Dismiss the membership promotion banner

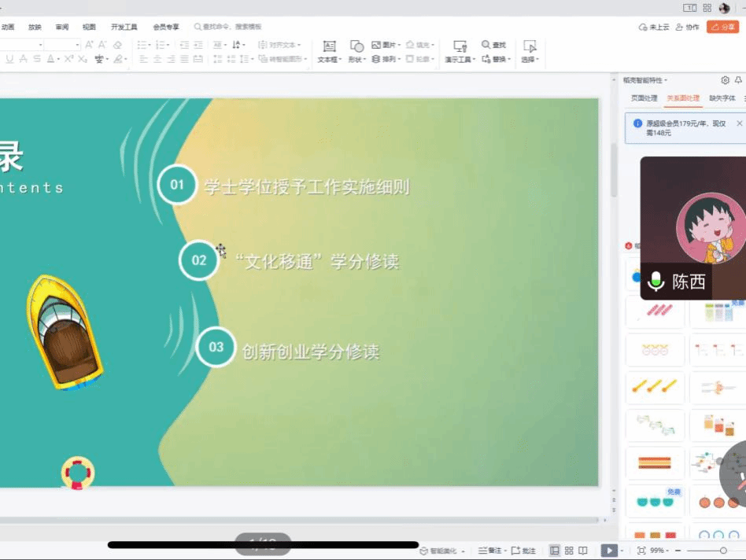coord(739,123)
